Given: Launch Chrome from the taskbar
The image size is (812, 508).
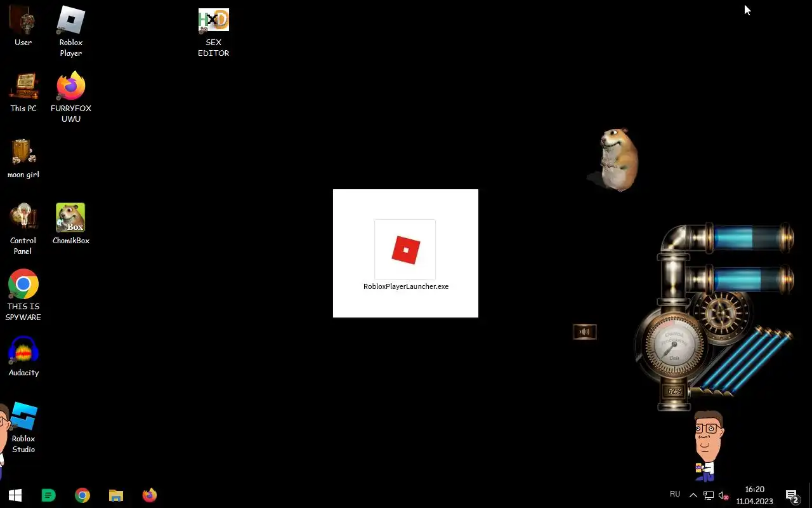Looking at the screenshot, I should tap(82, 495).
